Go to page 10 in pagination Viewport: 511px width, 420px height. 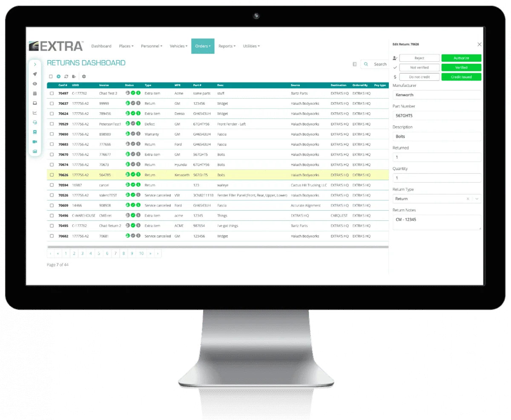[x=141, y=253]
